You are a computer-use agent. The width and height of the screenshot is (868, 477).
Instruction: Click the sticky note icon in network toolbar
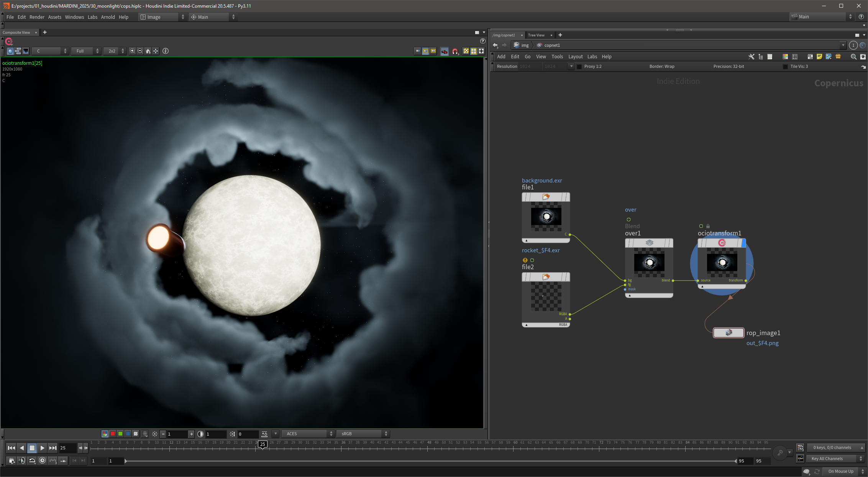click(819, 57)
